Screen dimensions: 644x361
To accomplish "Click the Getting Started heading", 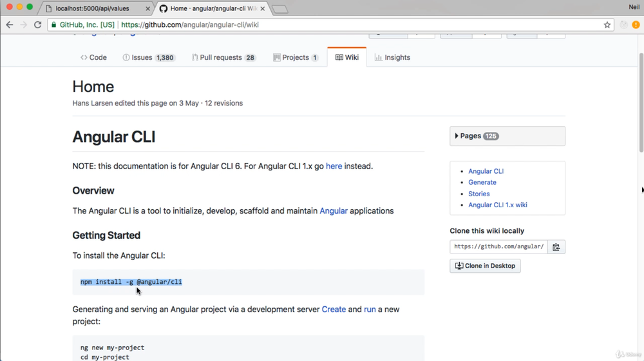I will (x=106, y=236).
